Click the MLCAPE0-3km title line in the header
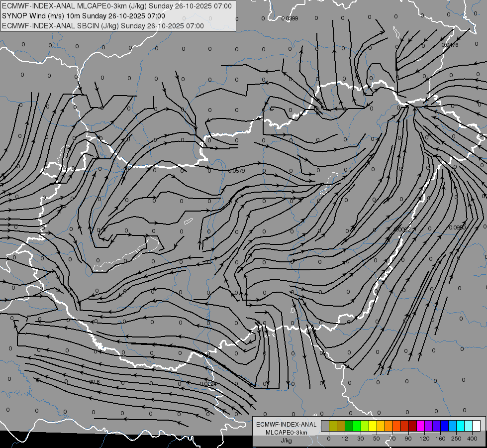487x448 pixels. (x=117, y=6)
